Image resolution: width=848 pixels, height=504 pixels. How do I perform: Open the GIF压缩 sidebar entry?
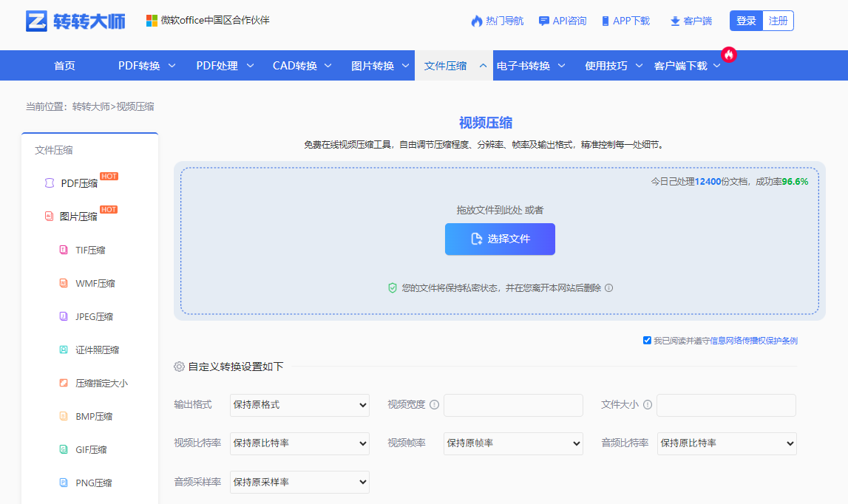pos(91,449)
